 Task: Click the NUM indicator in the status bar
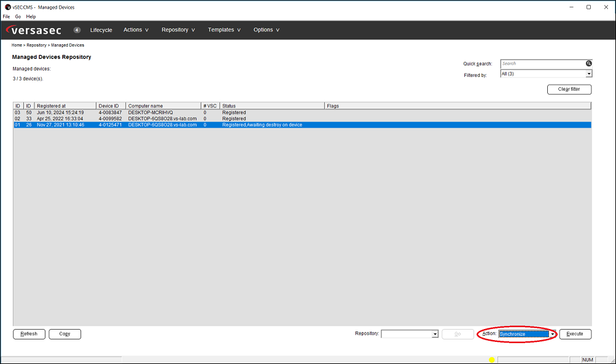pos(588,360)
